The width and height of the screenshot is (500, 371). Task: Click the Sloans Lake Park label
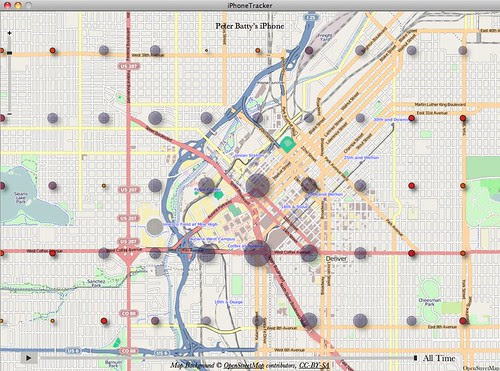[x=20, y=198]
